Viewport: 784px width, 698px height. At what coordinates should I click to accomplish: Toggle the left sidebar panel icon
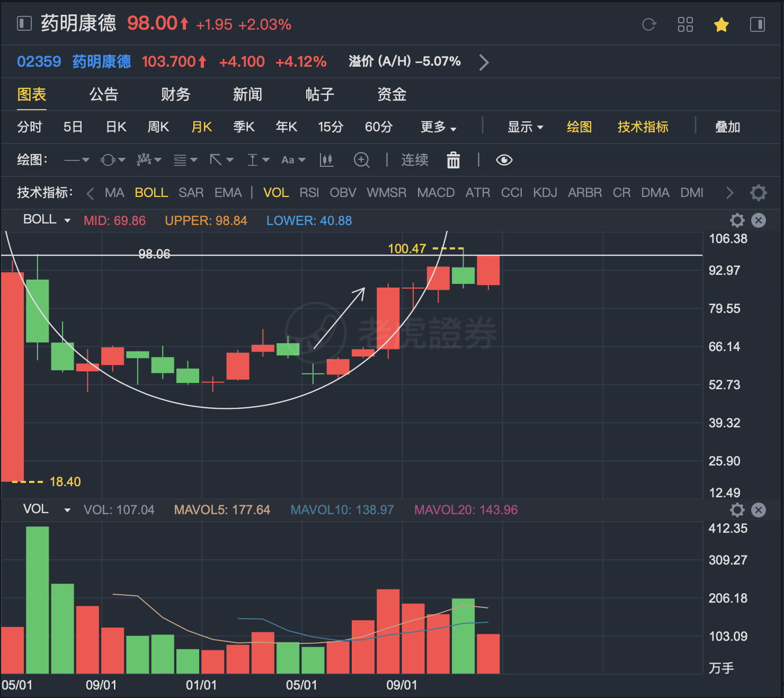point(24,24)
